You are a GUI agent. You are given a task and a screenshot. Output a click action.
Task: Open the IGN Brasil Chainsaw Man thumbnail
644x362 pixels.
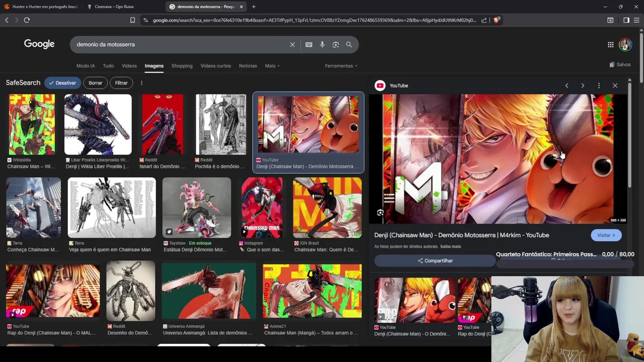(x=327, y=208)
